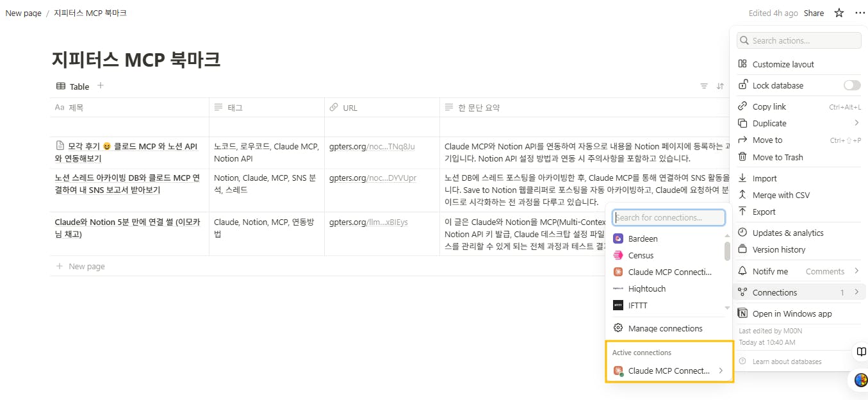
Task: Click the Bardeen connection icon
Action: coord(618,238)
